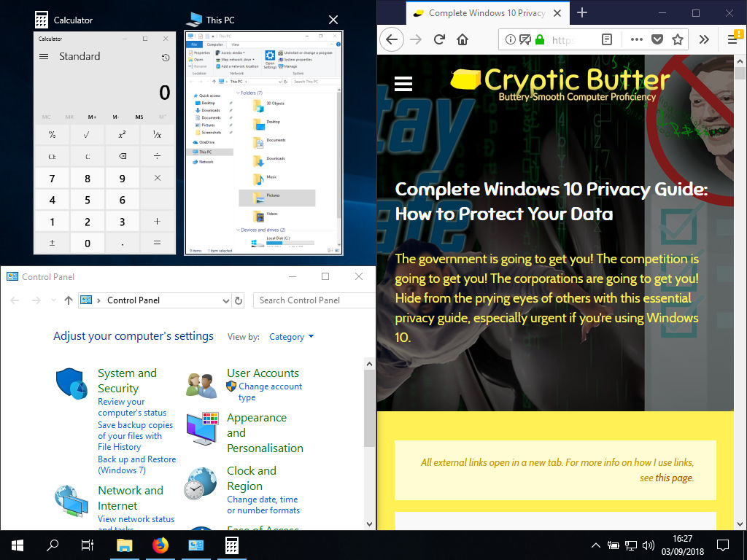Image resolution: width=747 pixels, height=560 pixels.
Task: Click Search Control Panel field
Action: [314, 300]
